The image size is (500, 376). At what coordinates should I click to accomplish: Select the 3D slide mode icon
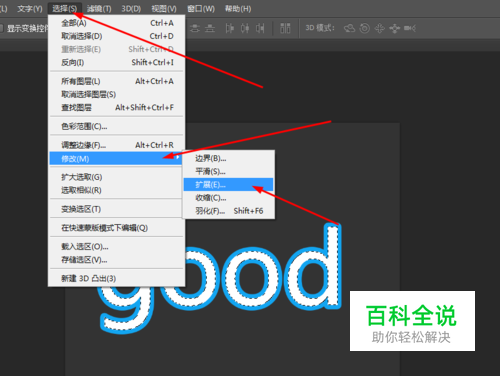click(395, 29)
